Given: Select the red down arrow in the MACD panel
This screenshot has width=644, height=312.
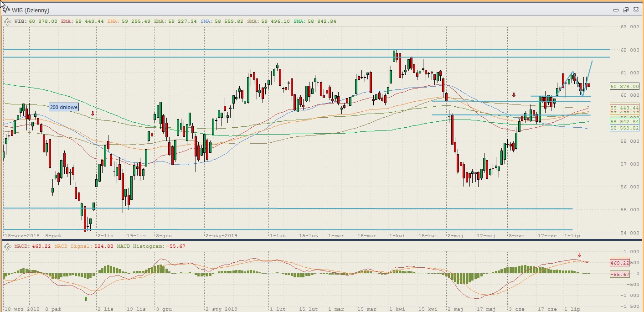Looking at the screenshot, I should pos(579,255).
